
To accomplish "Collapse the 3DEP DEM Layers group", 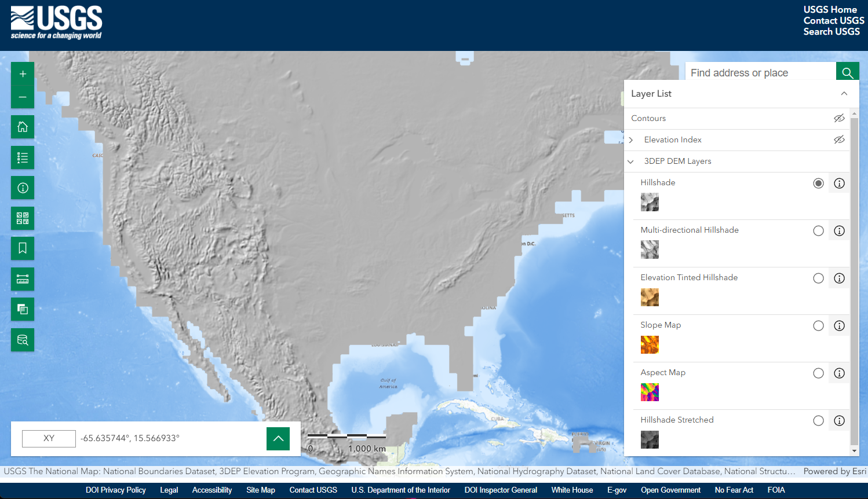I will coord(631,162).
